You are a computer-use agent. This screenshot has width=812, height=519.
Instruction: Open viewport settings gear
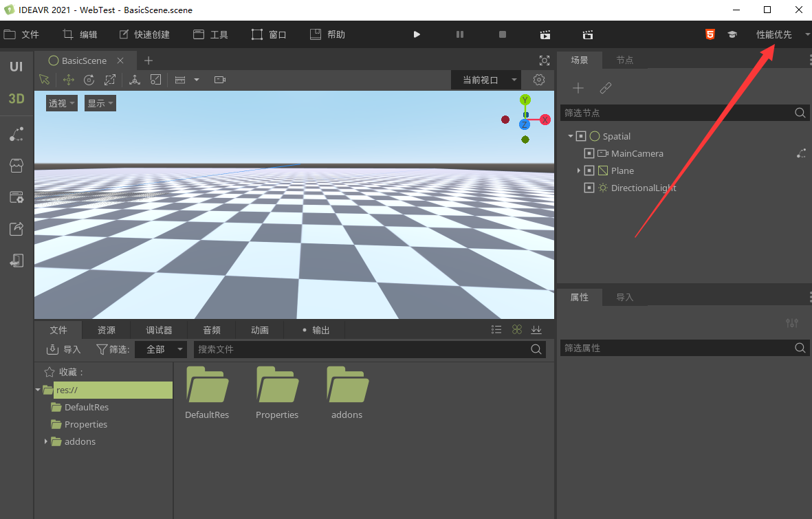(x=539, y=80)
